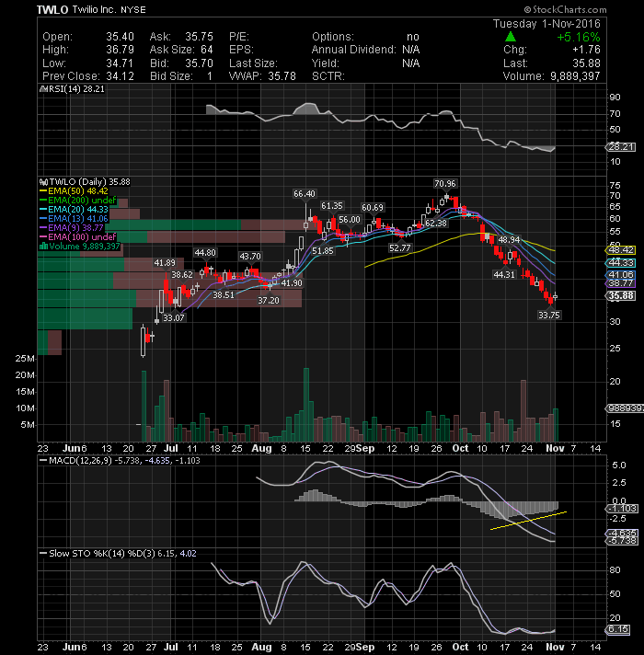Select the pink EMA(100) undef legend entry
Viewport: 644px width, 655px height.
pyautogui.click(x=77, y=236)
